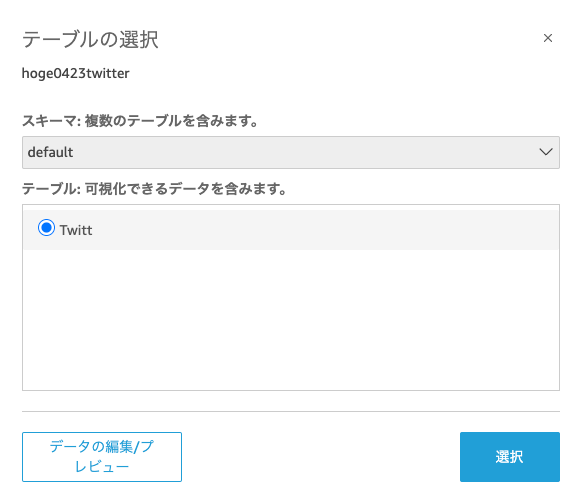Click the divider line above the buttons

(x=291, y=411)
